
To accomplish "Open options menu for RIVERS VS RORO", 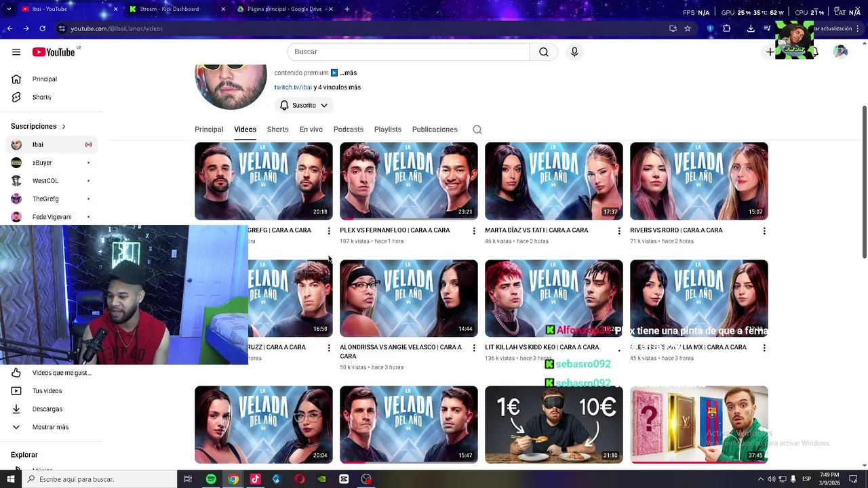I will pyautogui.click(x=764, y=231).
